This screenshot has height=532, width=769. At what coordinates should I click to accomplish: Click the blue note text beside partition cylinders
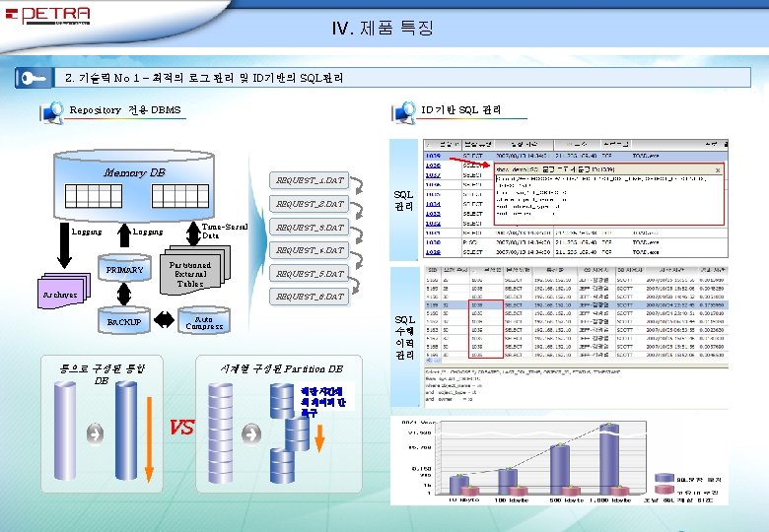[x=322, y=402]
